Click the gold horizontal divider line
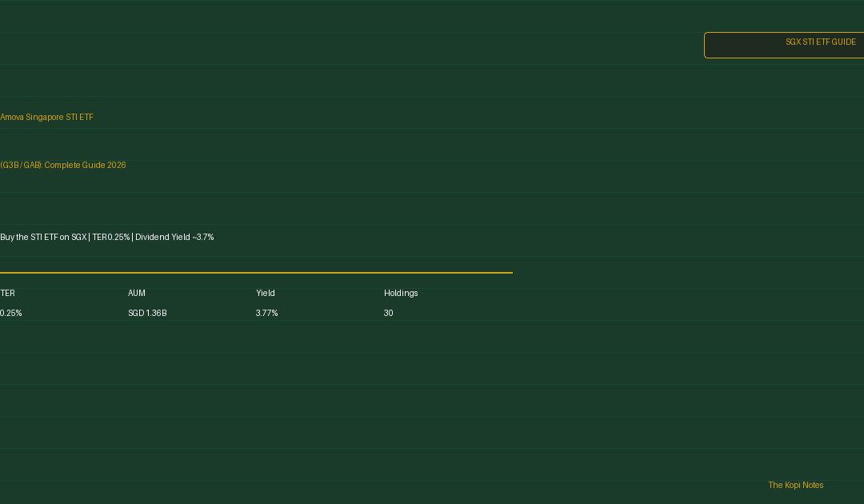 tap(256, 273)
